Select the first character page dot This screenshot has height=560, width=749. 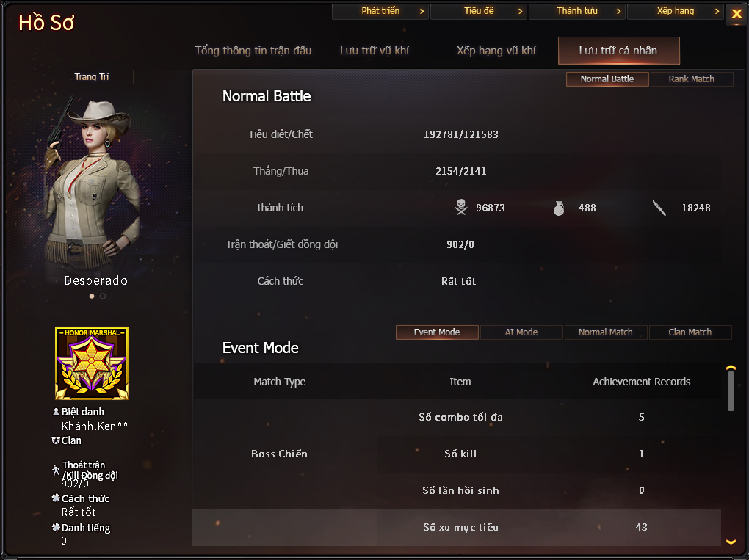(92, 296)
